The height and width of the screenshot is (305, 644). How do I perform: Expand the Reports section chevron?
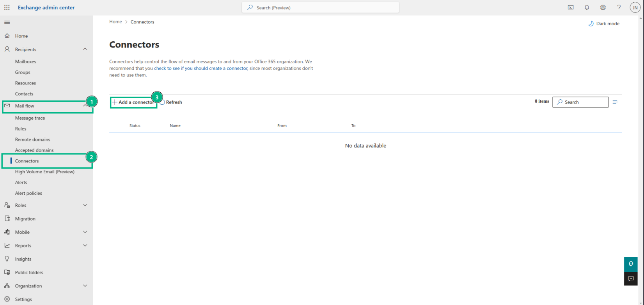click(85, 245)
